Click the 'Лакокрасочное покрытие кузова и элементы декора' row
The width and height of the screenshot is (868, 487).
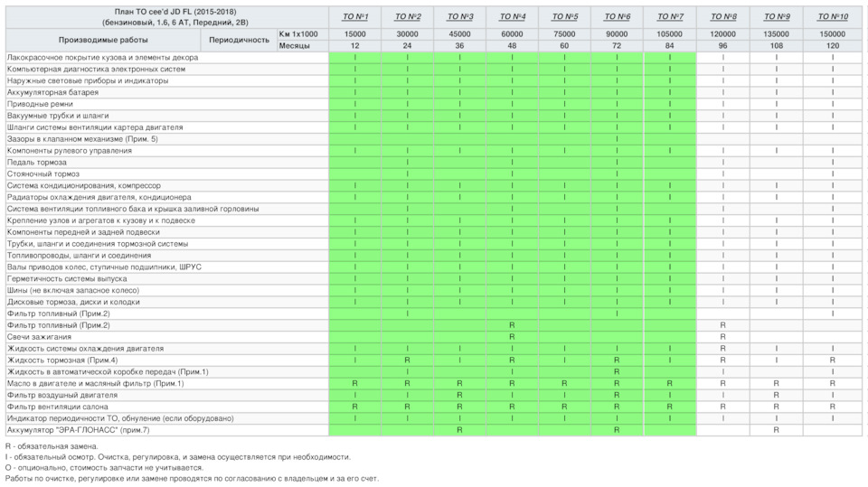coord(102,58)
